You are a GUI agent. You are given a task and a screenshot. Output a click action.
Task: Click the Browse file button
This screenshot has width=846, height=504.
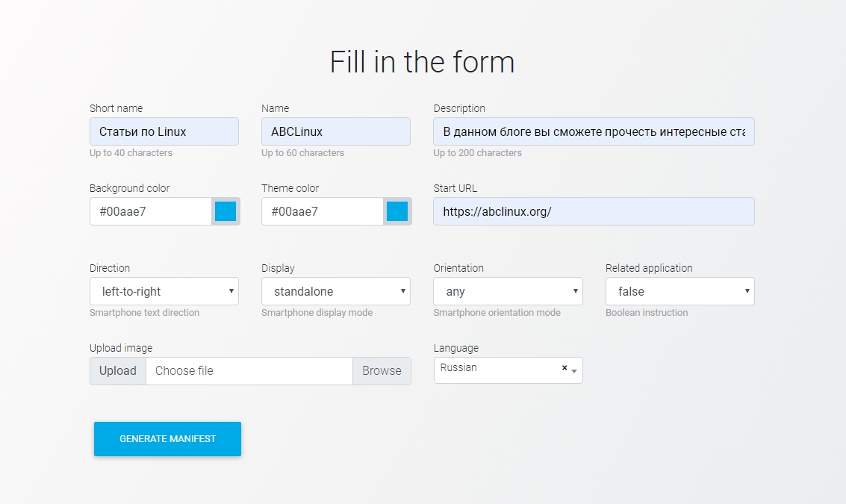[382, 371]
